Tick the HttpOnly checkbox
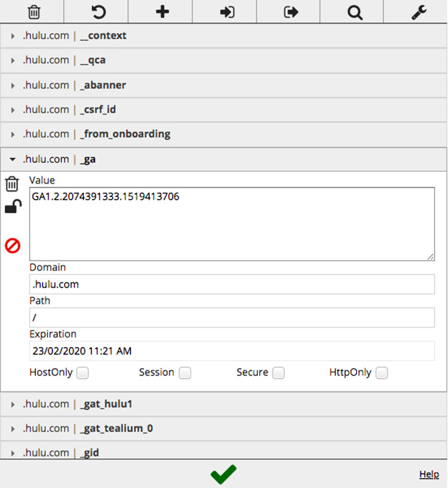The width and height of the screenshot is (448, 488). [382, 373]
